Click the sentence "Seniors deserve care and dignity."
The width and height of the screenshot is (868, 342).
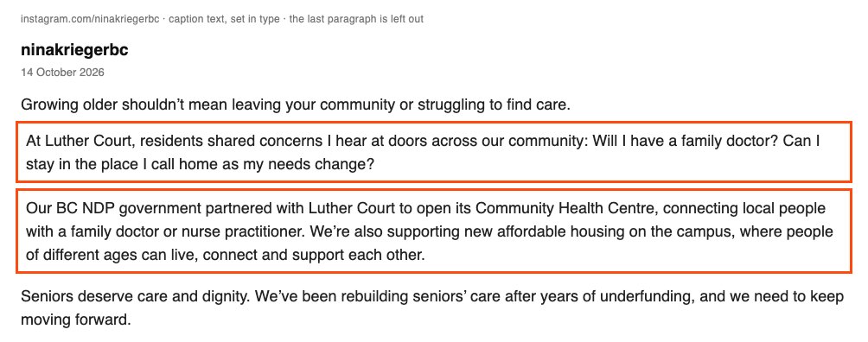[137, 297]
